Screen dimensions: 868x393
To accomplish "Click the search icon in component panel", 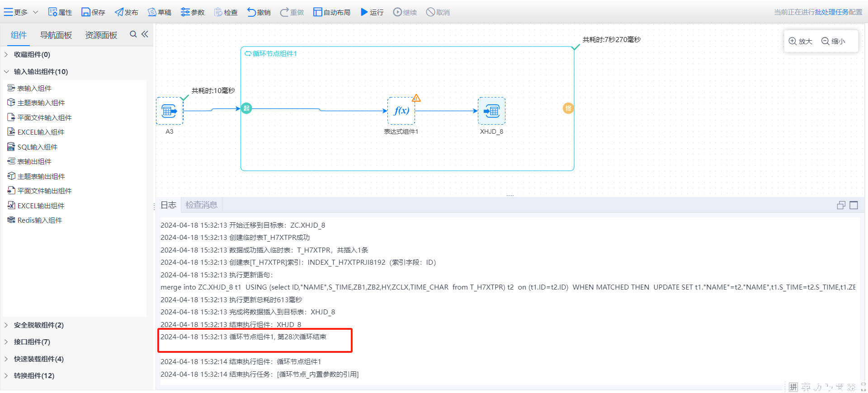I will [x=133, y=34].
